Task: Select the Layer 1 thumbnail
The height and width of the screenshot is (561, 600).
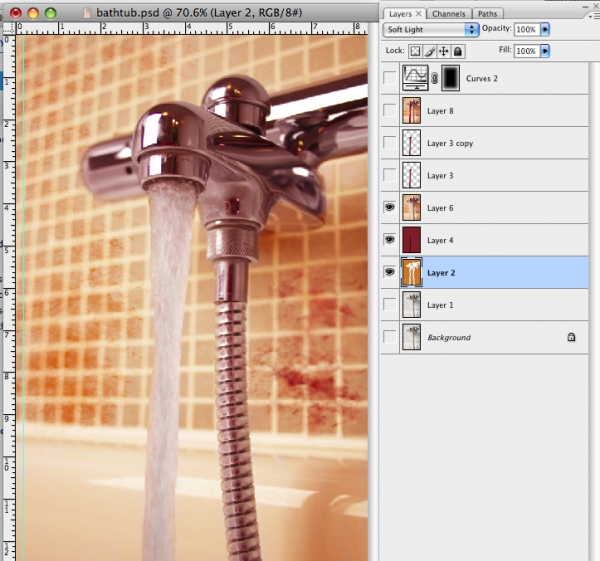Action: tap(411, 305)
